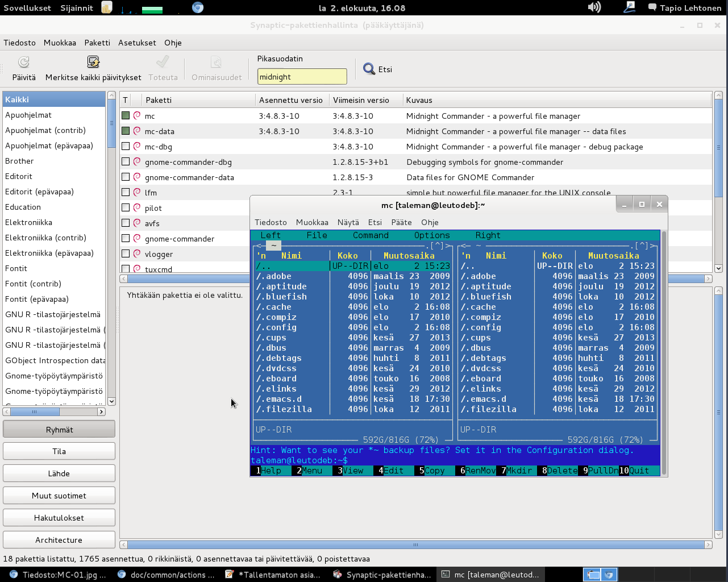Click the Architecture button
The width and height of the screenshot is (728, 582).
point(59,540)
